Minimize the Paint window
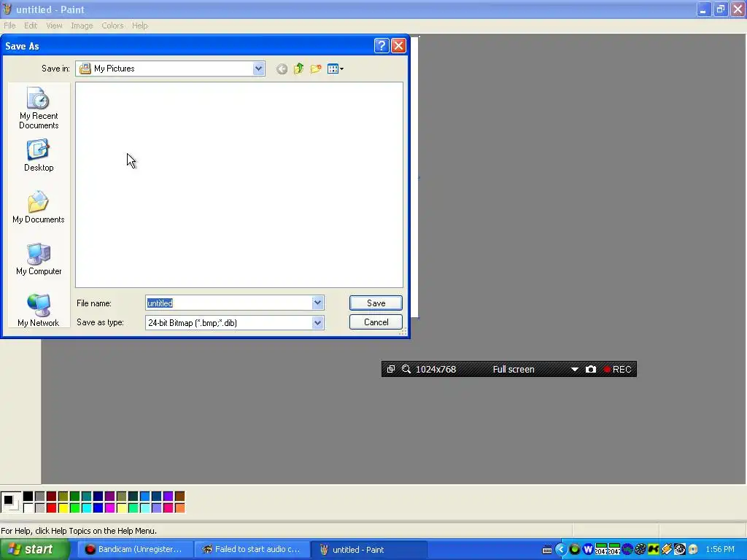747x560 pixels. [x=704, y=9]
